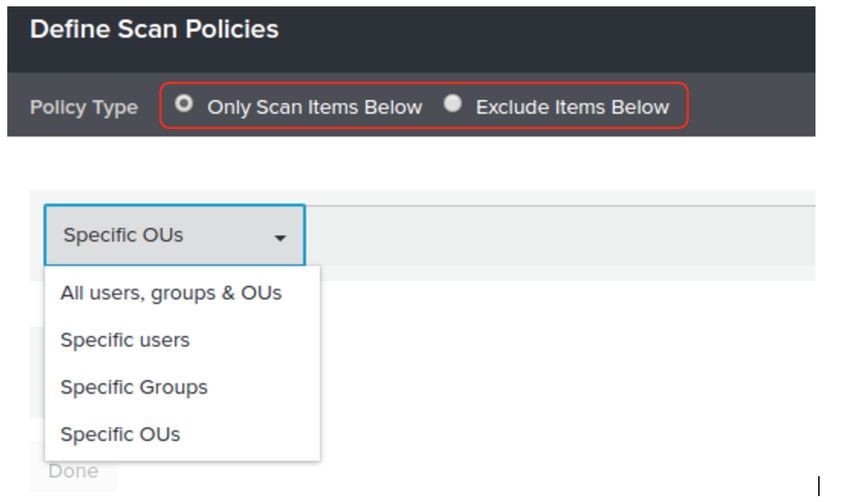Screen dimensions: 850x502
Task: Choose "All users, groups & OUs" from list
Action: [171, 293]
